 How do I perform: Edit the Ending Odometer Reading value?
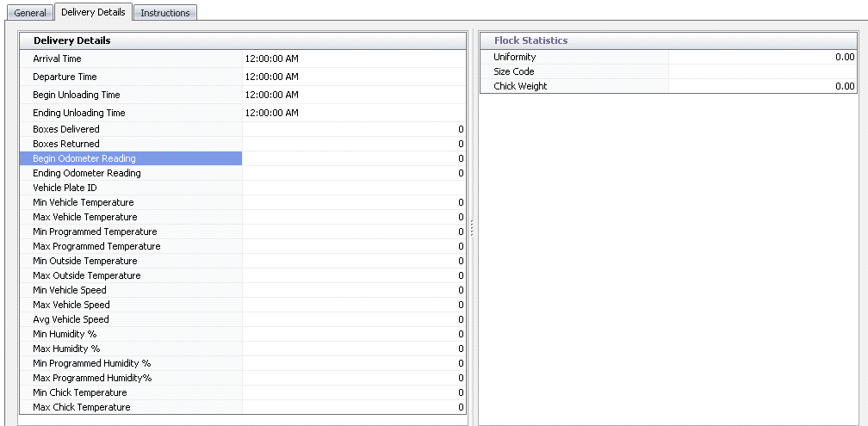tap(353, 173)
